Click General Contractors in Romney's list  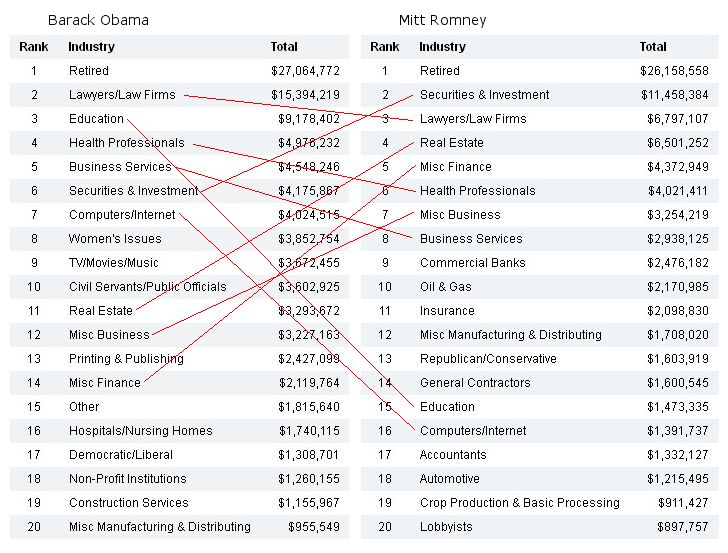475,383
